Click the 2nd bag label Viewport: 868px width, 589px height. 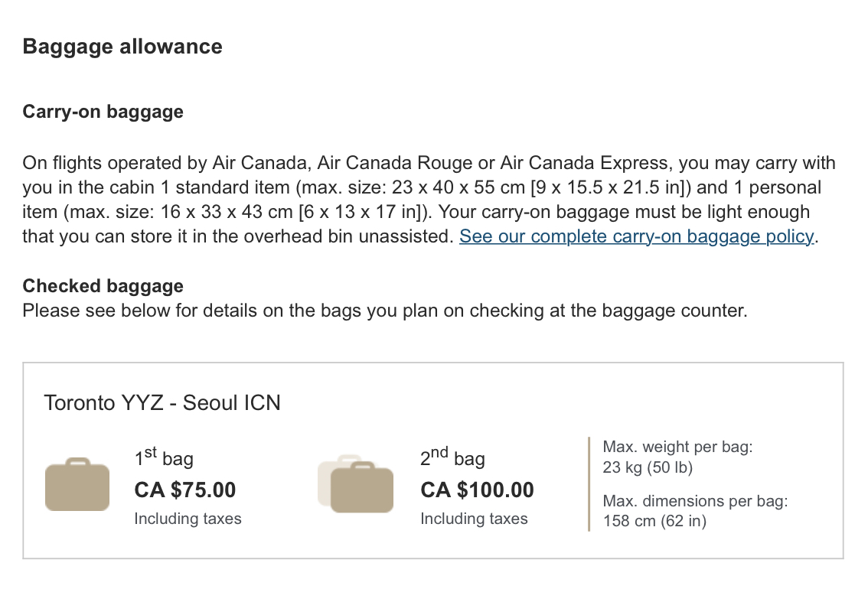pos(452,457)
